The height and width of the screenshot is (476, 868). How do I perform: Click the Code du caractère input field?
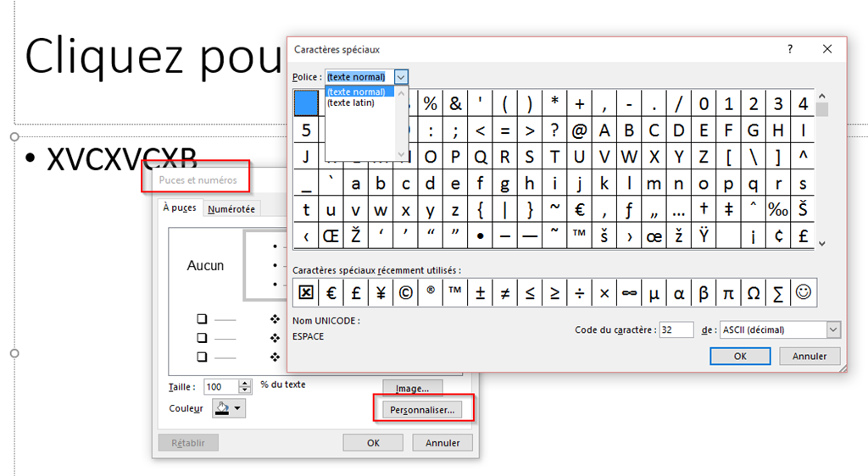[676, 329]
